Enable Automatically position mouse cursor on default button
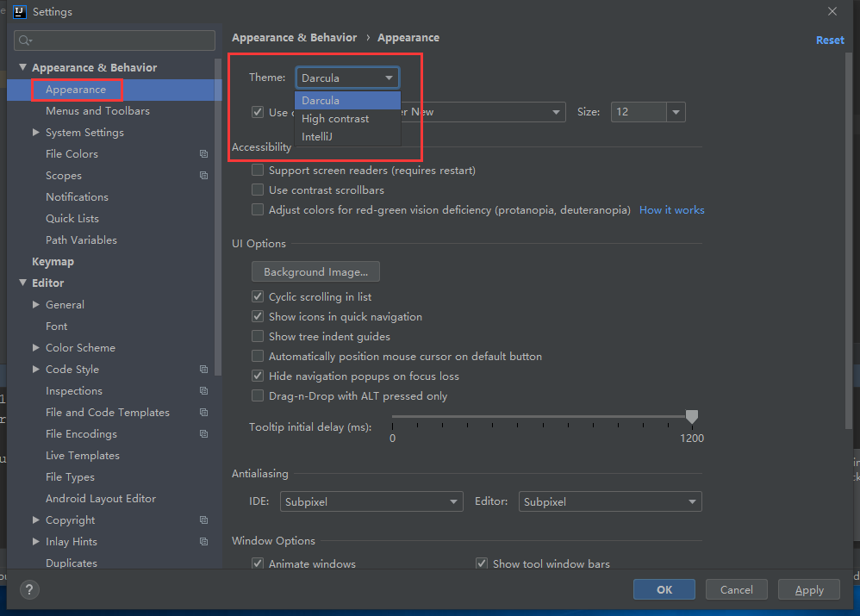This screenshot has width=860, height=616. click(258, 356)
